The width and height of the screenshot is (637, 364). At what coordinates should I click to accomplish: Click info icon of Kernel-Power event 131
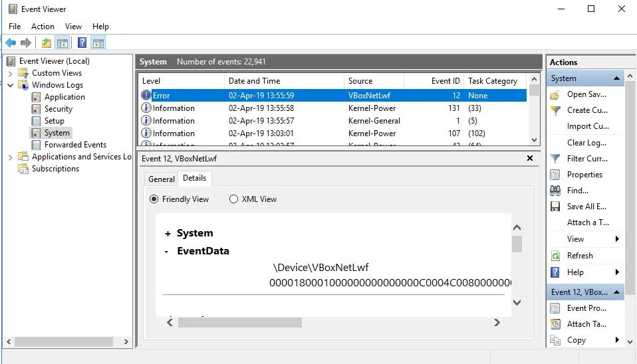pos(146,108)
